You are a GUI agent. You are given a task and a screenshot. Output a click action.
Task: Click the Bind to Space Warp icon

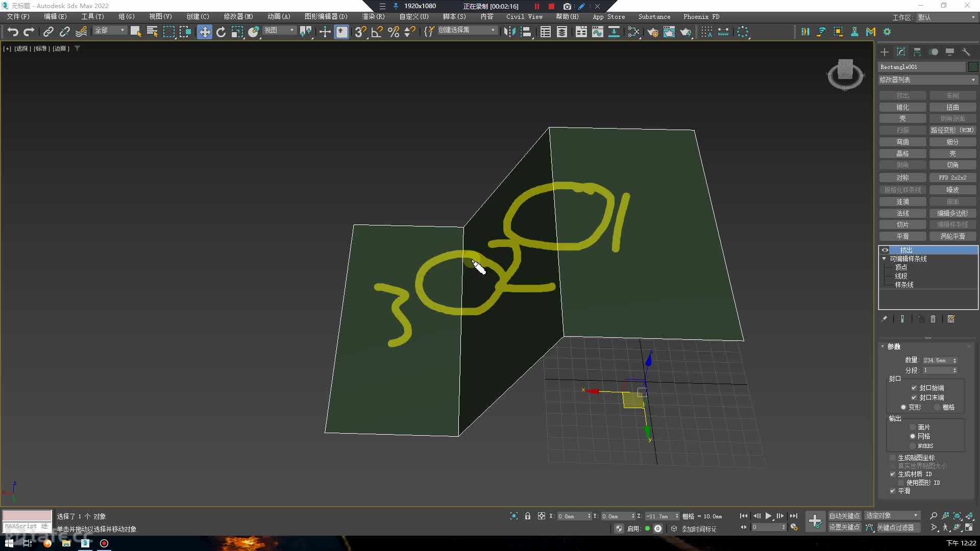tap(81, 32)
